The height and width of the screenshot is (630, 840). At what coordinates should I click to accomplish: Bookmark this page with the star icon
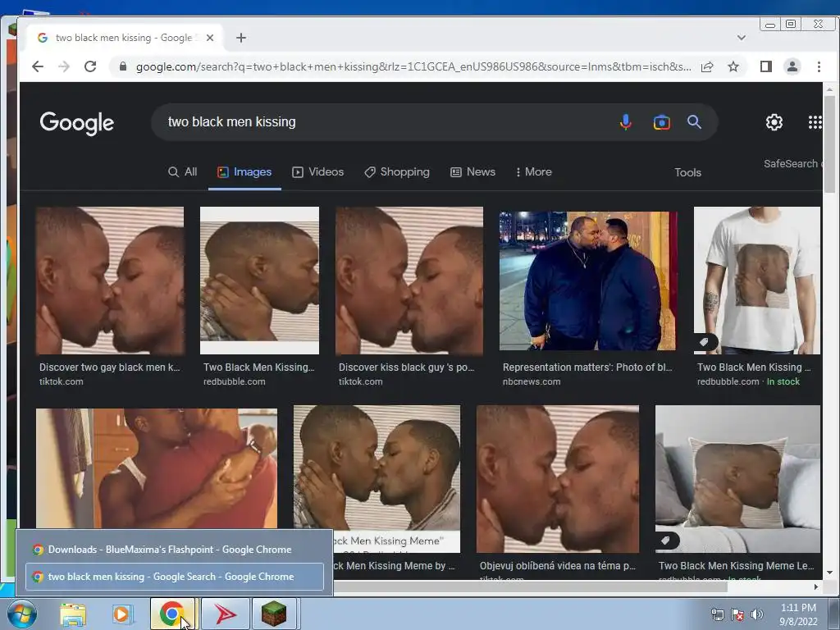733,66
